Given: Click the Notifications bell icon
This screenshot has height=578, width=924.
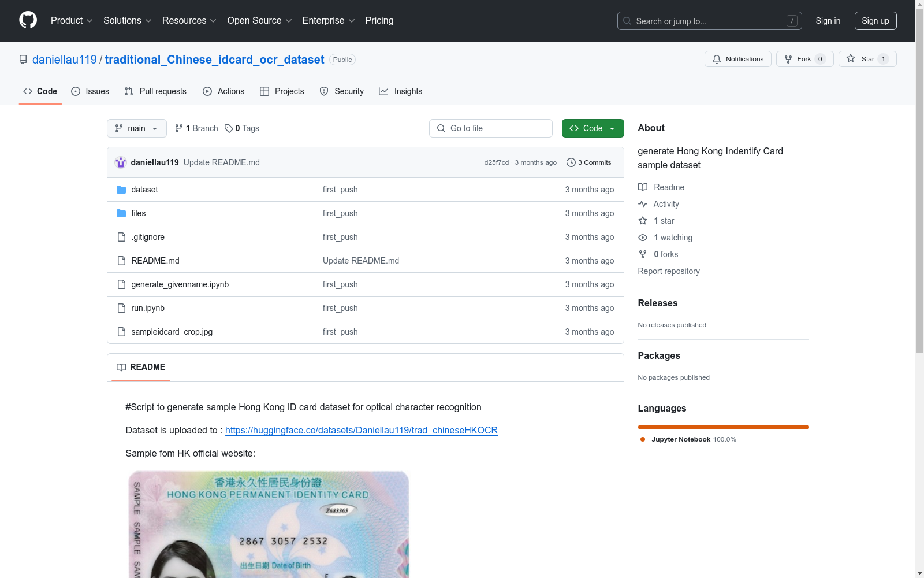Looking at the screenshot, I should tap(717, 59).
